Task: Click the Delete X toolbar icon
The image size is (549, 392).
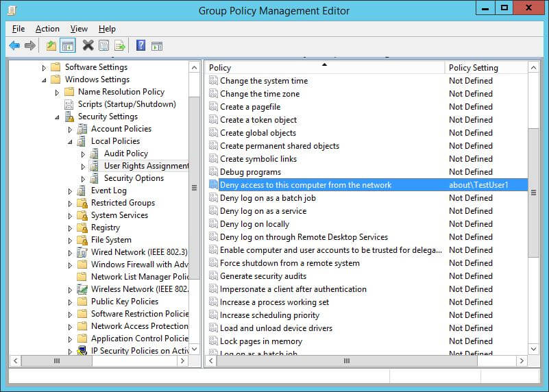Action: 88,45
